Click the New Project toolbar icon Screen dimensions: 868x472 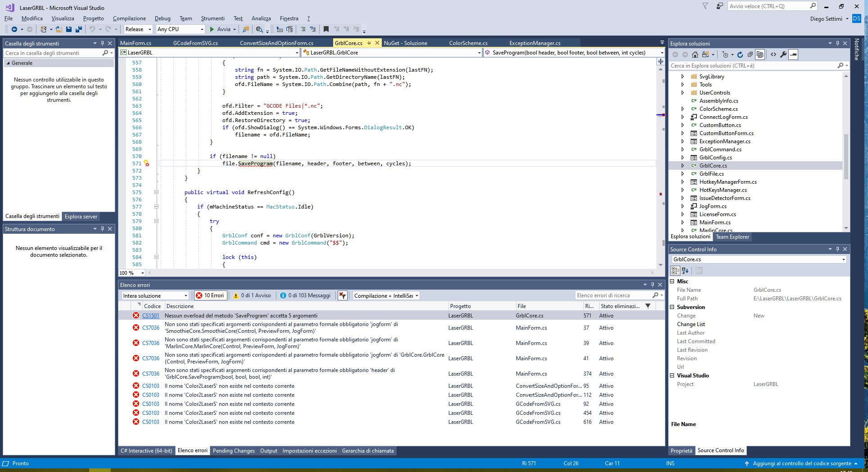(43, 29)
